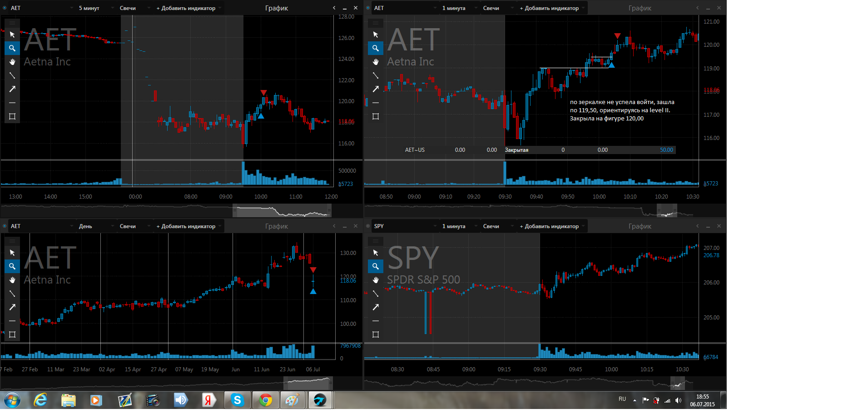Pick trend line tool in AET daily chart

point(12,294)
